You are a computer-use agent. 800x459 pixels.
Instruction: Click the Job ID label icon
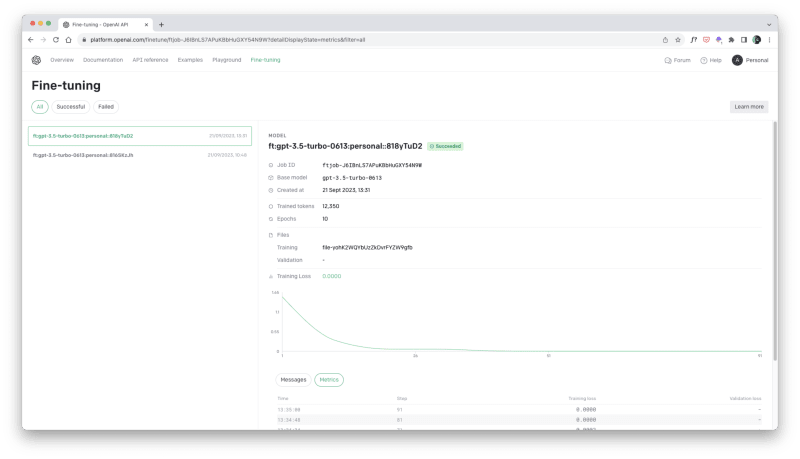pos(271,165)
